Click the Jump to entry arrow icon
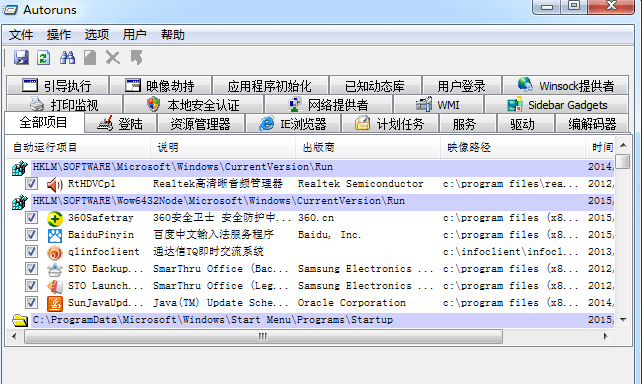 click(136, 58)
